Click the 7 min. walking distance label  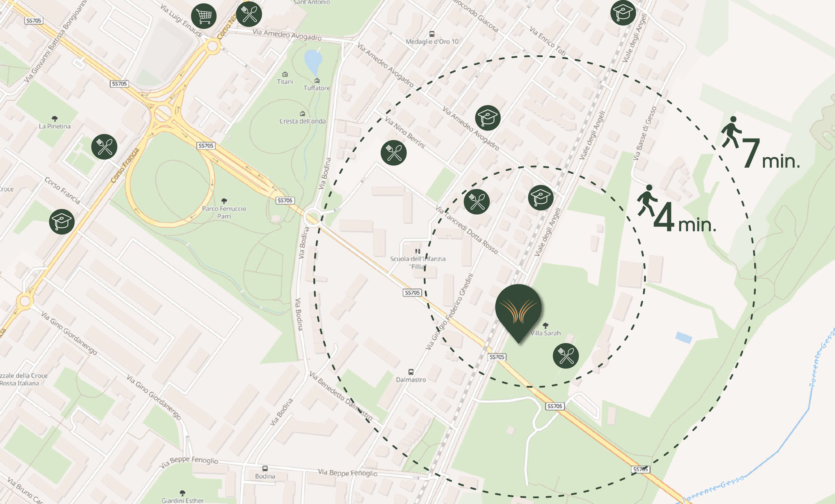[x=761, y=143]
